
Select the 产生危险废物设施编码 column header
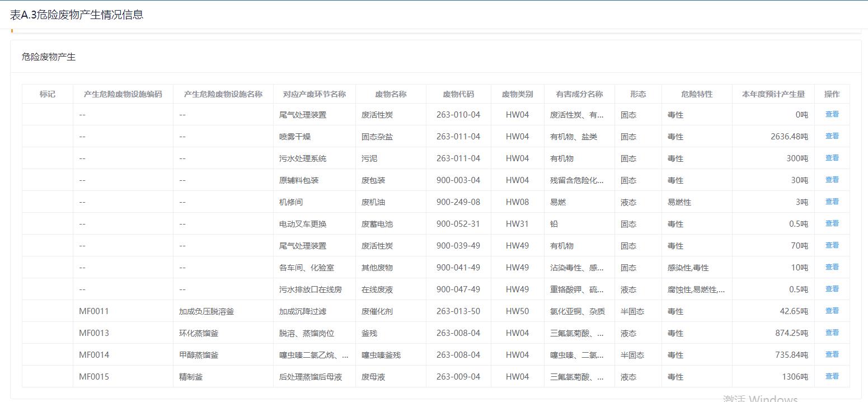coord(123,94)
